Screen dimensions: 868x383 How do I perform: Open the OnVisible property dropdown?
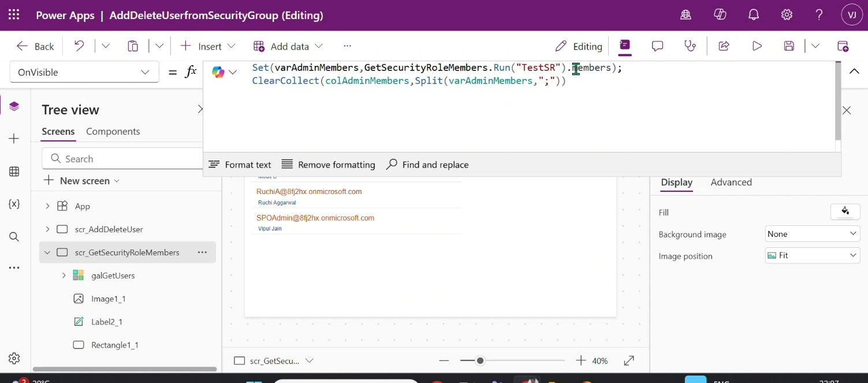(x=84, y=72)
